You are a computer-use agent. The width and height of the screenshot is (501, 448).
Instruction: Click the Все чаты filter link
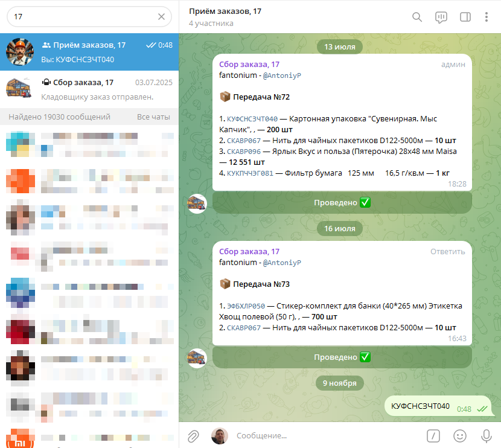pos(153,117)
